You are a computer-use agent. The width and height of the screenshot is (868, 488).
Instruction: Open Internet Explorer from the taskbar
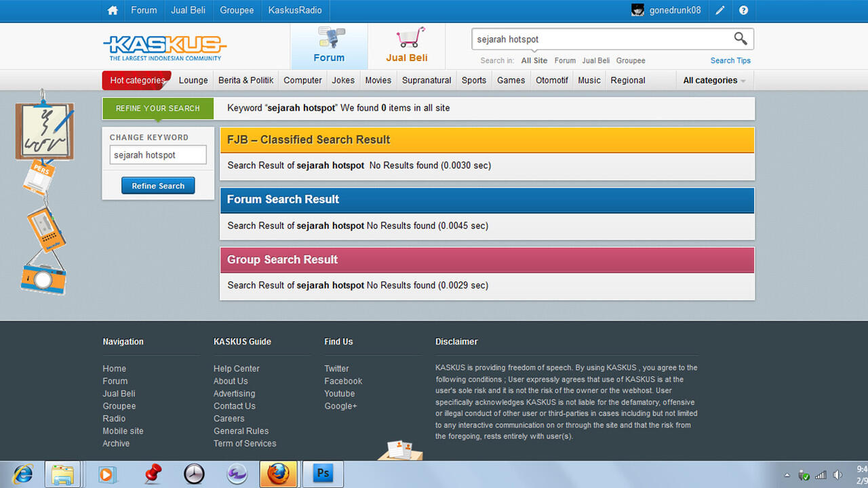22,474
